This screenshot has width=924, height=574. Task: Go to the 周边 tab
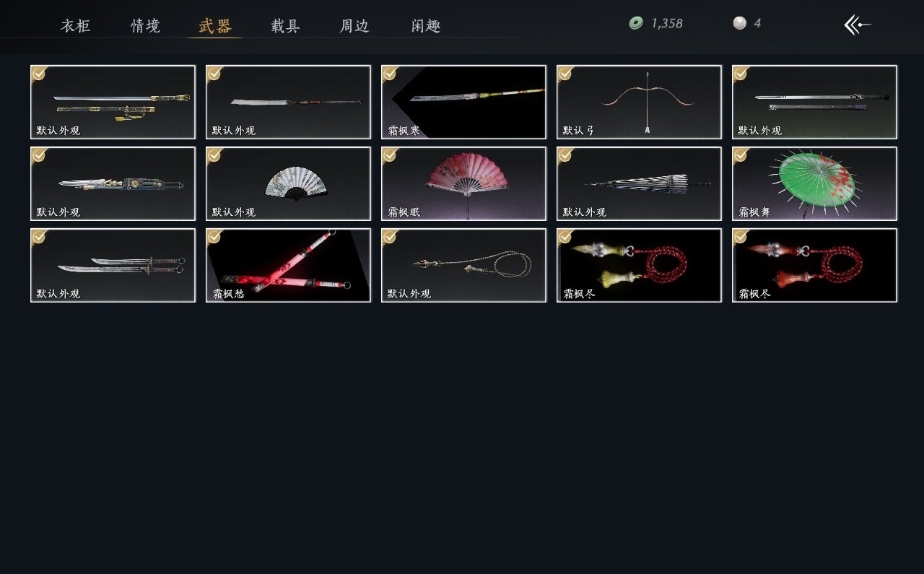click(x=354, y=26)
